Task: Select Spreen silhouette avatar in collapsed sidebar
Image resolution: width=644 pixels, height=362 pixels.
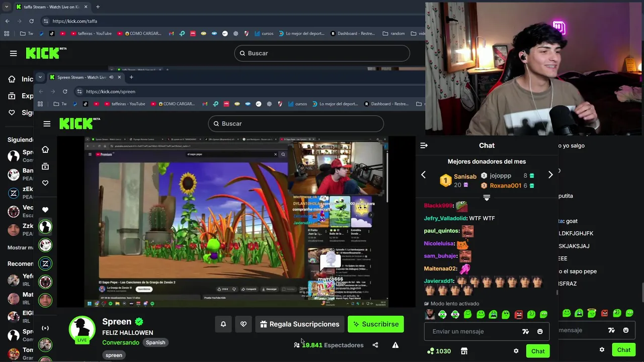Action: click(x=45, y=227)
